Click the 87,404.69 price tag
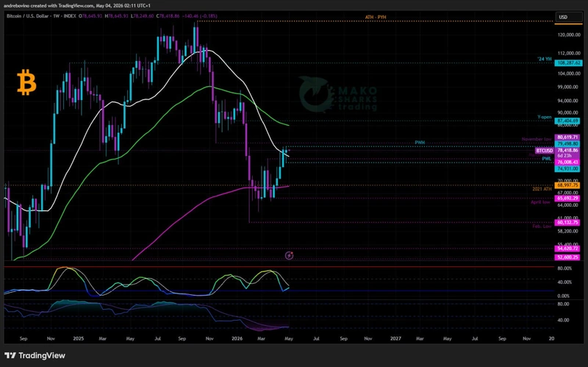 [x=567, y=121]
